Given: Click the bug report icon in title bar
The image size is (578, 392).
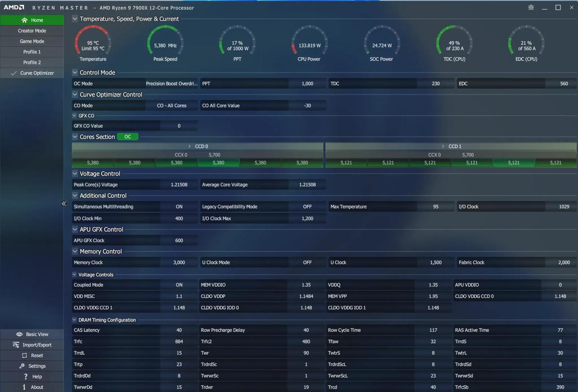Looking at the screenshot, I should pos(531,8).
